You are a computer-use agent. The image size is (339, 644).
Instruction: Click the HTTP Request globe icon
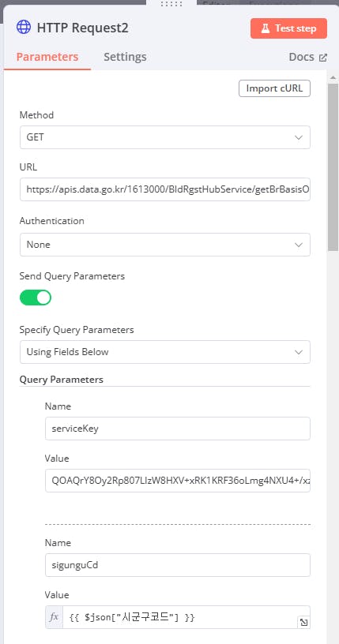(x=24, y=28)
